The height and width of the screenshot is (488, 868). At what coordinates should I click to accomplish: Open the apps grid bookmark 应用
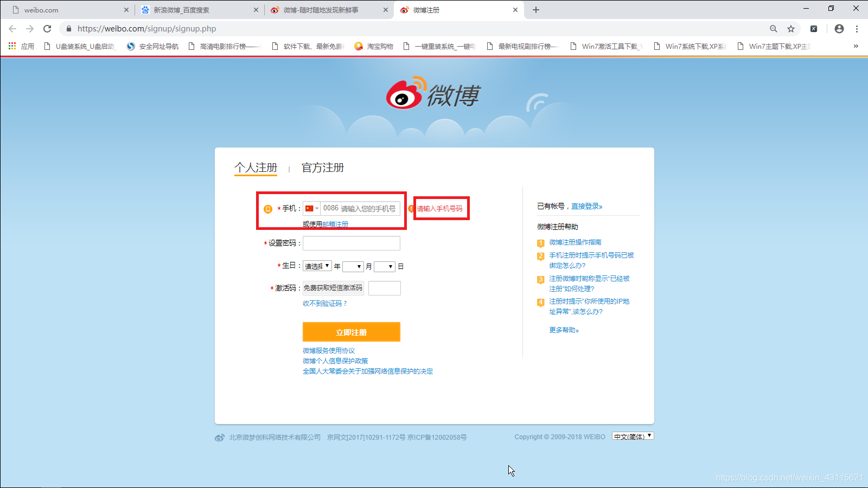coord(21,46)
